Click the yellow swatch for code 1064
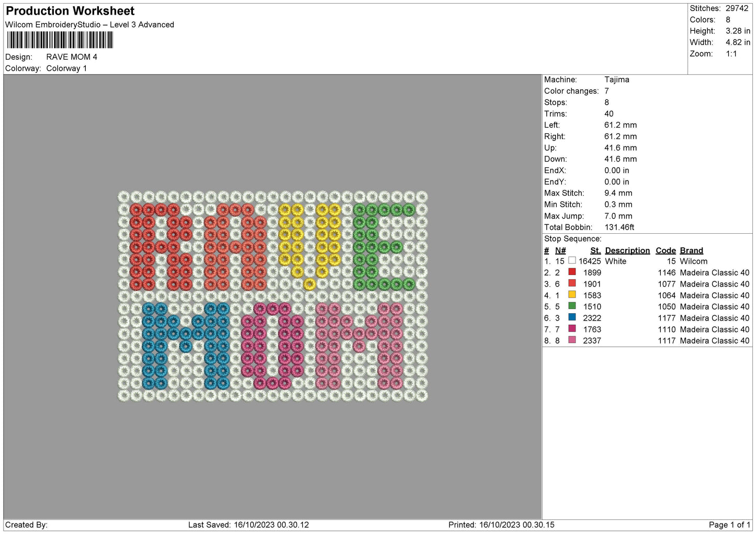The image size is (756, 534). [x=572, y=294]
